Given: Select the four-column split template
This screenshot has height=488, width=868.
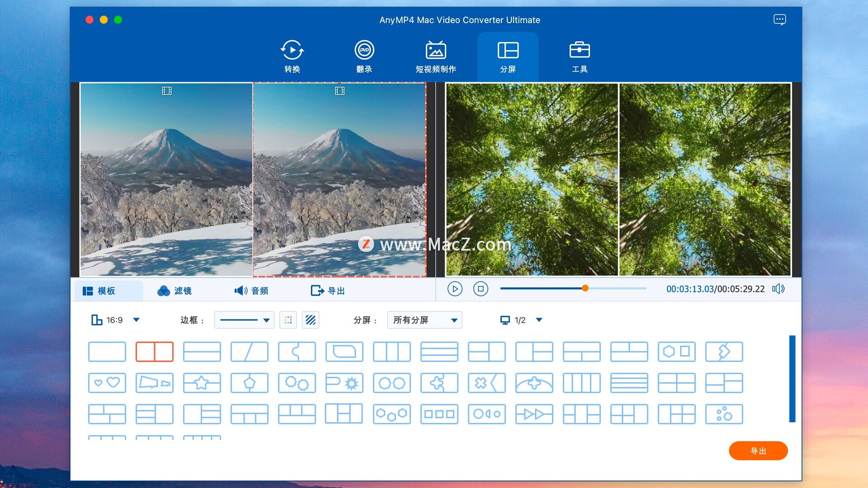Looking at the screenshot, I should pyautogui.click(x=582, y=383).
